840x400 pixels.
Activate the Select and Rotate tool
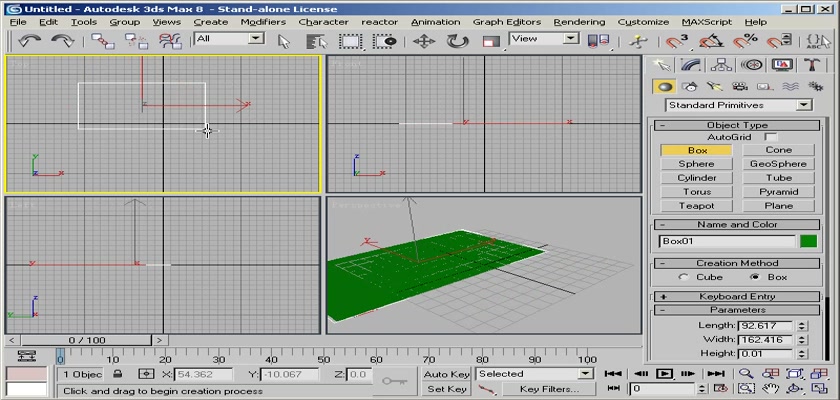(457, 42)
